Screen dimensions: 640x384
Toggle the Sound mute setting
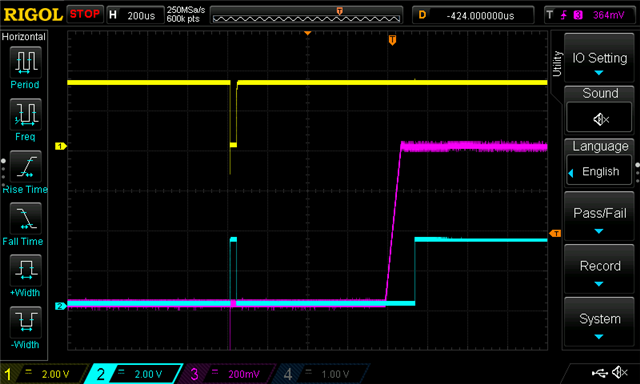point(599,118)
